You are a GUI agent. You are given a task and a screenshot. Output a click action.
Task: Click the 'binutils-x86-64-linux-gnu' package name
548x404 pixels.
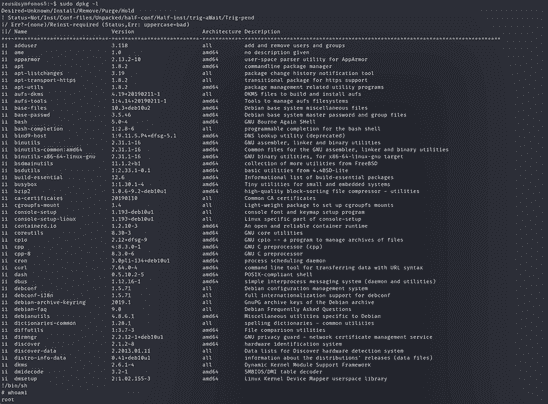tap(55, 157)
